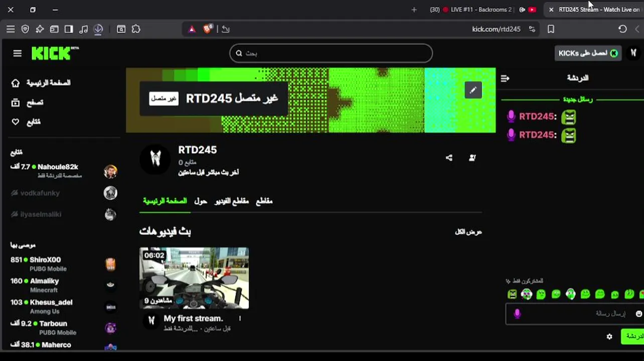This screenshot has height=361, width=644.
Task: Click first RTD245 username in chat
Action: point(538,116)
